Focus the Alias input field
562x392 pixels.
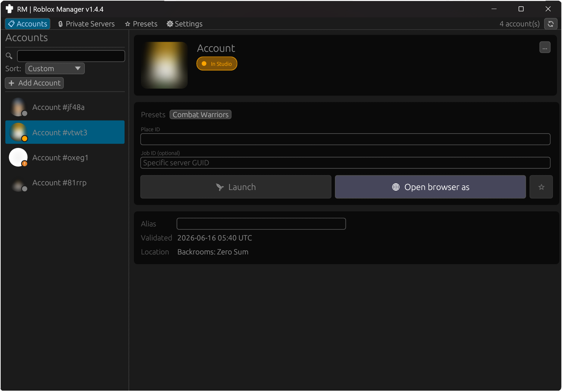[261, 224]
